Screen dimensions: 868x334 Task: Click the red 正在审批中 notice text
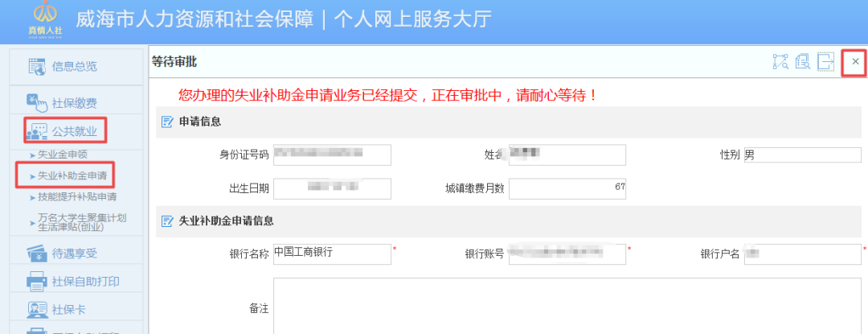(388, 95)
